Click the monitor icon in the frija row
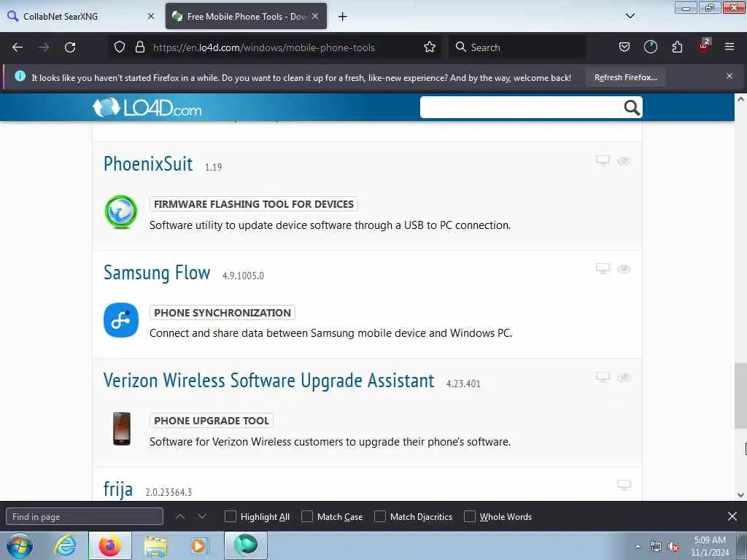The height and width of the screenshot is (560, 747). (624, 485)
